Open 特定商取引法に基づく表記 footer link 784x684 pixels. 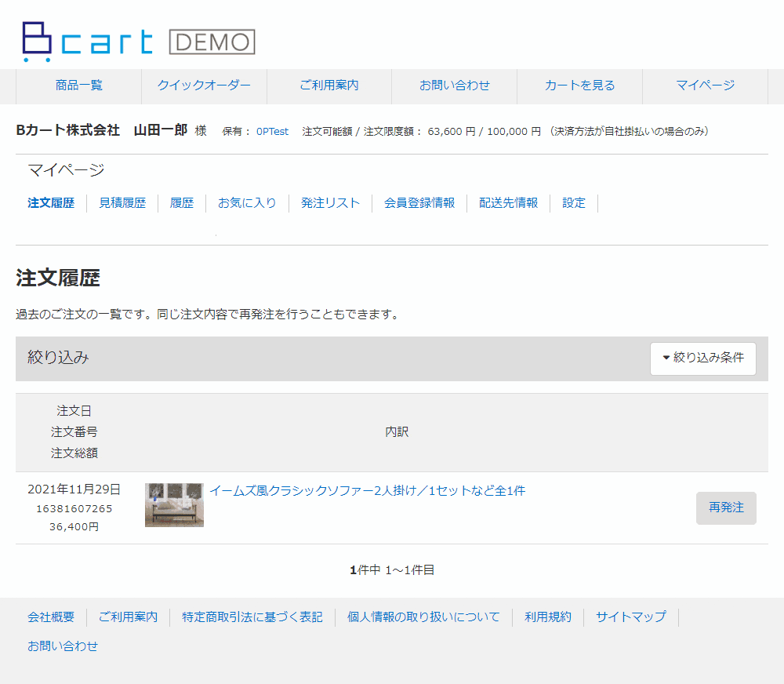252,617
